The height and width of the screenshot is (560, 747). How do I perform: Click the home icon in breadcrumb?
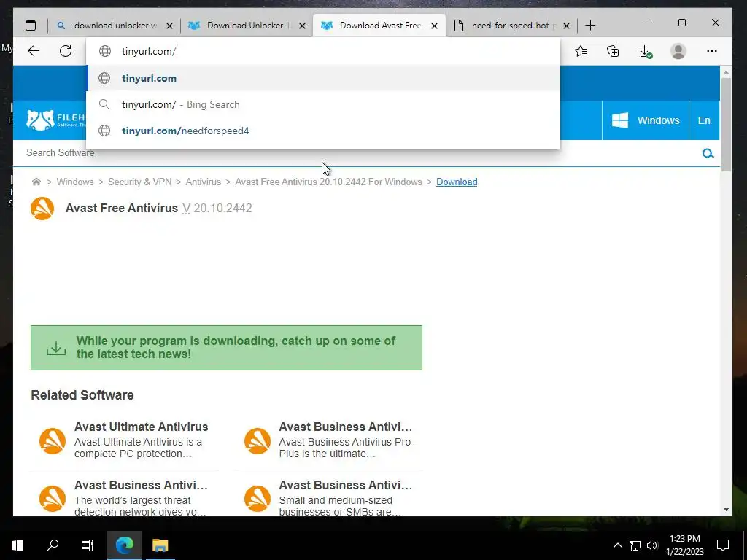[36, 182]
